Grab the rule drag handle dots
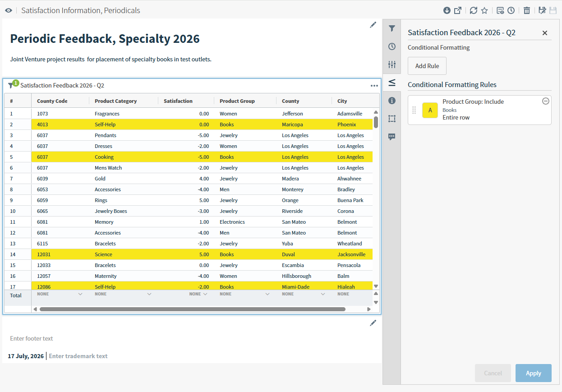 (x=414, y=110)
